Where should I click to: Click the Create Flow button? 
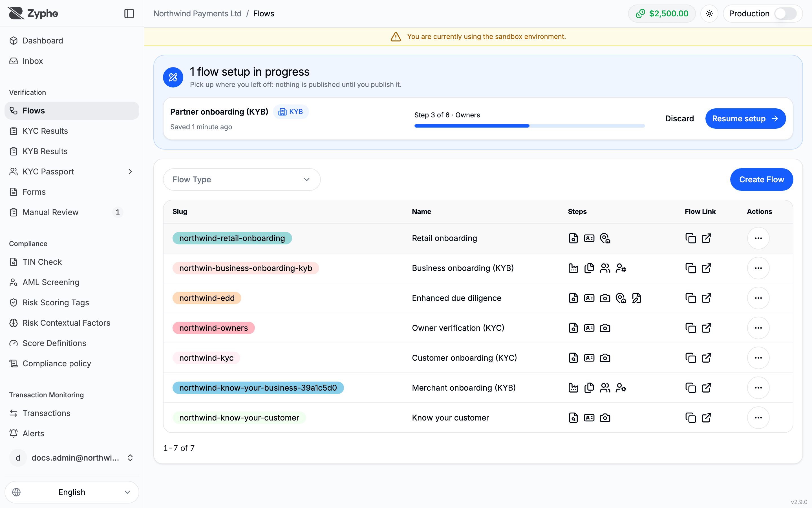pyautogui.click(x=761, y=179)
